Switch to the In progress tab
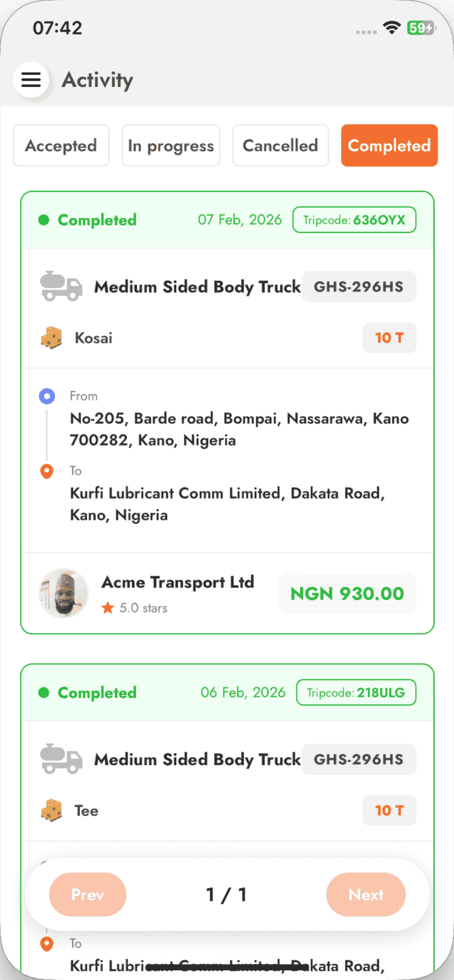This screenshot has height=980, width=454. coord(171,145)
